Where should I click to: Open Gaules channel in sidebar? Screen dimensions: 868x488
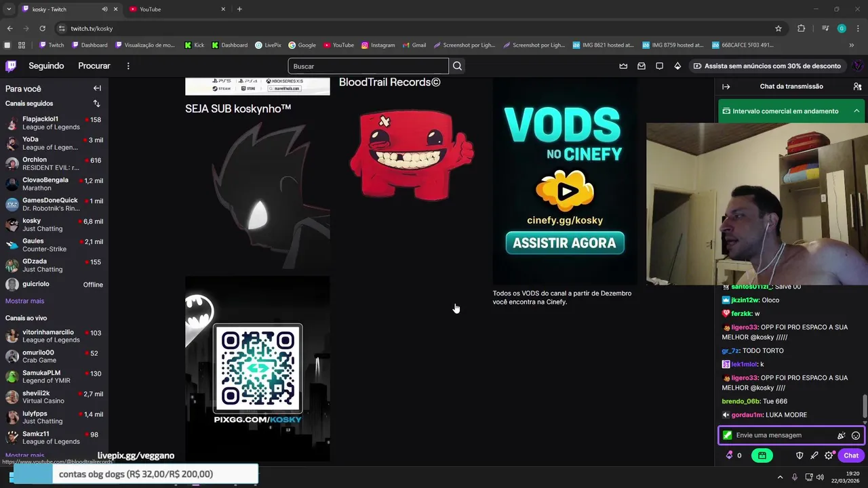[x=54, y=245]
